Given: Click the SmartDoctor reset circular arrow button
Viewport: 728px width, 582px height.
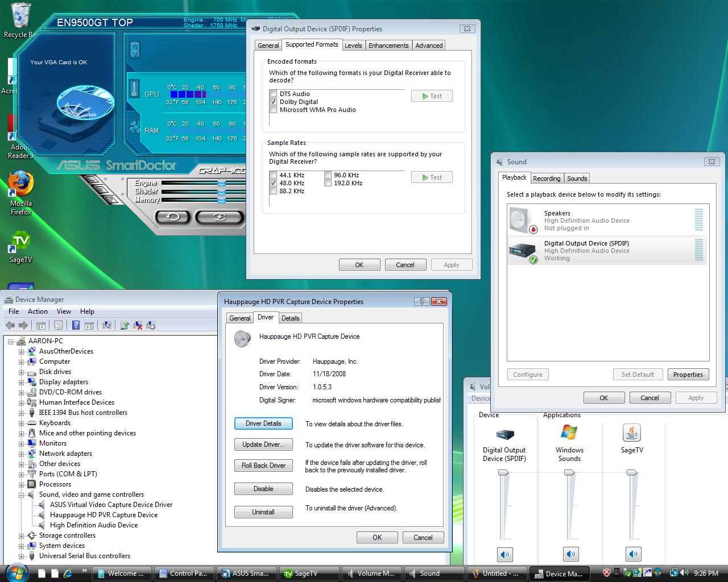Looking at the screenshot, I should [172, 217].
